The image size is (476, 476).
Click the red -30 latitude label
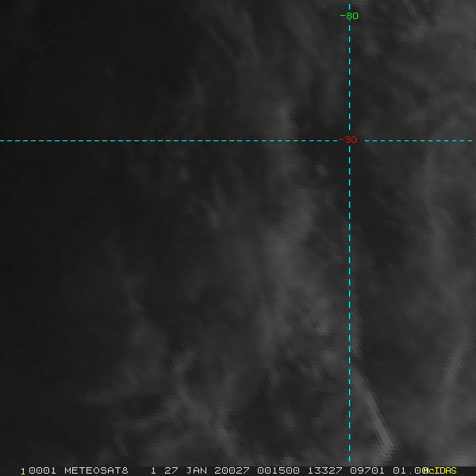(347, 140)
